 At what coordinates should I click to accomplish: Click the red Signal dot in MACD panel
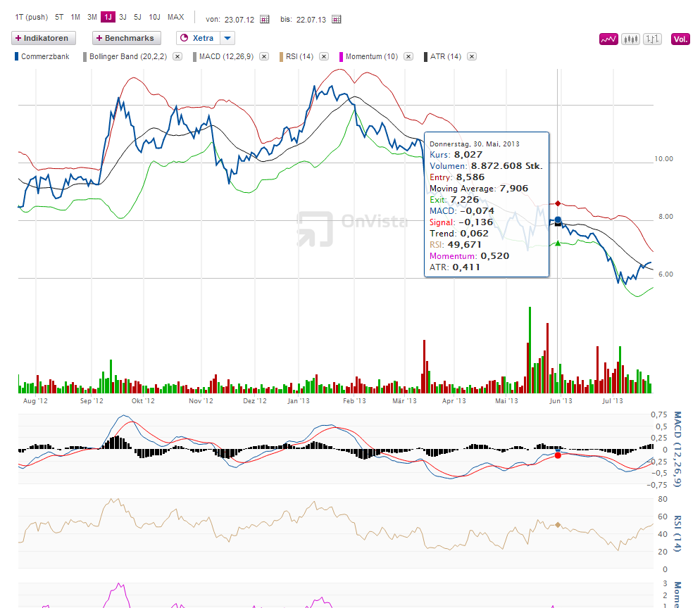coord(558,455)
